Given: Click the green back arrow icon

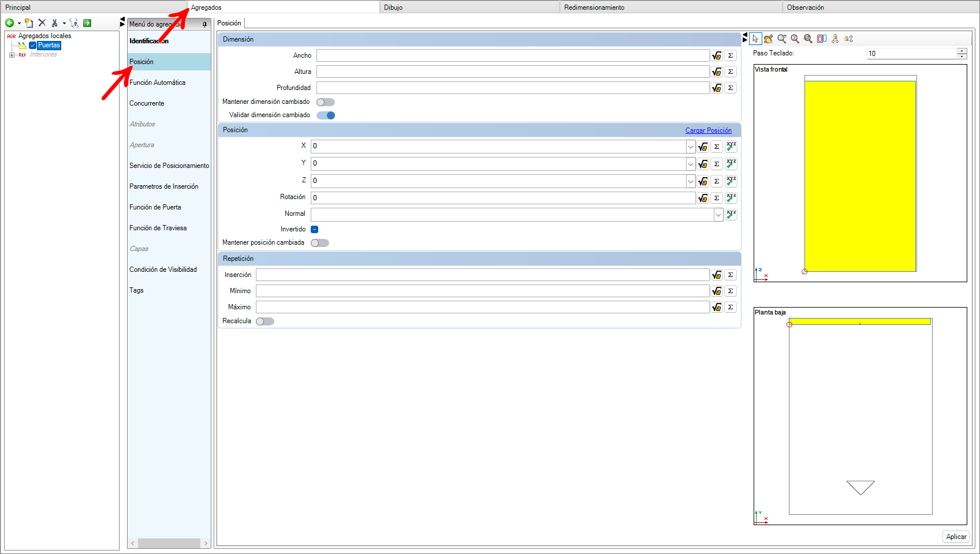Looking at the screenshot, I should (10, 23).
